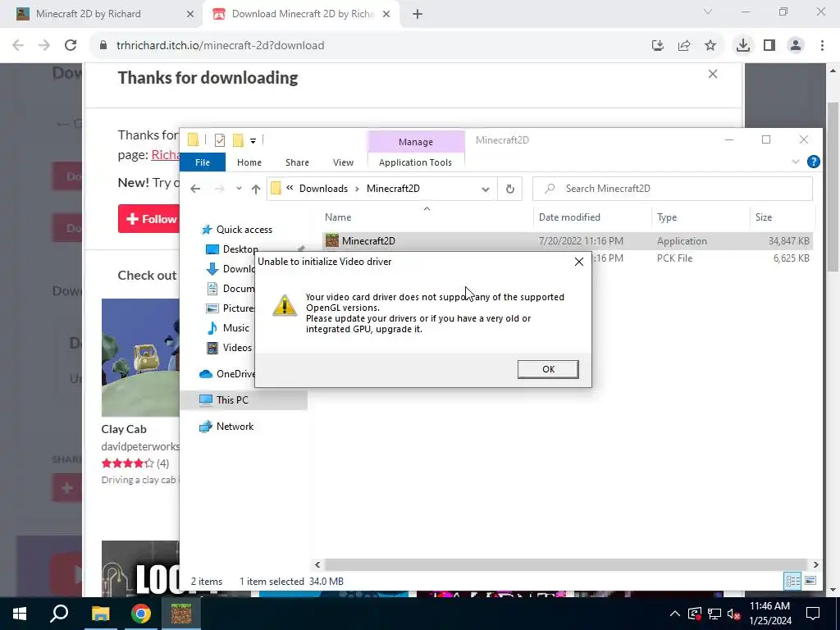Image resolution: width=840 pixels, height=630 pixels.
Task: Go back in File Explorer navigation
Action: click(195, 189)
